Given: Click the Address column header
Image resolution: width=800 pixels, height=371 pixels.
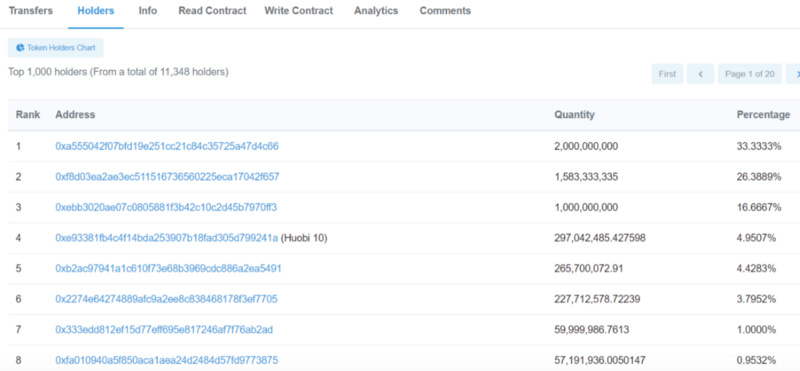Looking at the screenshot, I should coord(75,115).
